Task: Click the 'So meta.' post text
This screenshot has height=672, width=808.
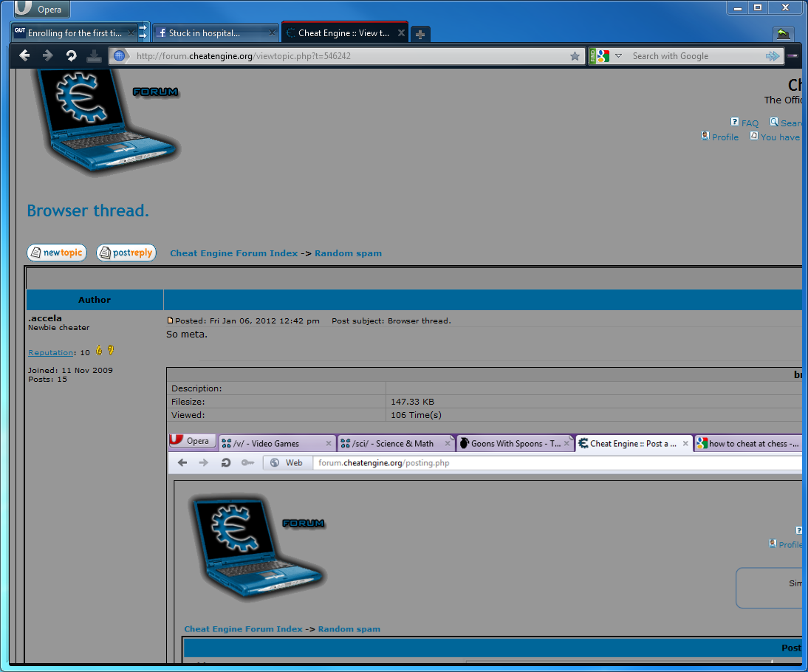Action: pos(187,334)
